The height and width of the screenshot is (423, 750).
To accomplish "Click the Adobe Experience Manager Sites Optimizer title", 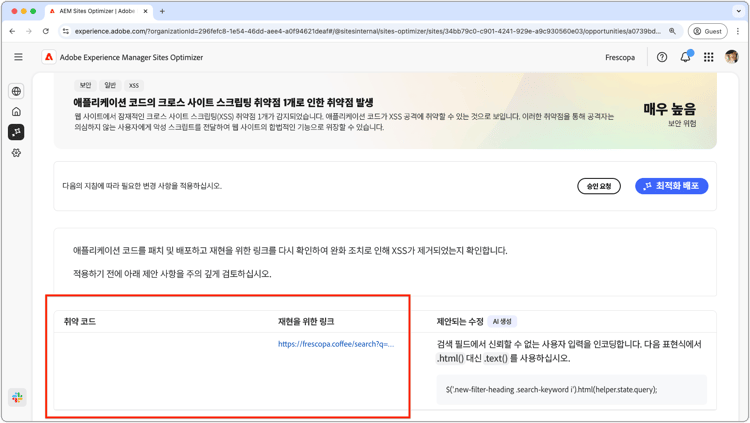I will 131,57.
